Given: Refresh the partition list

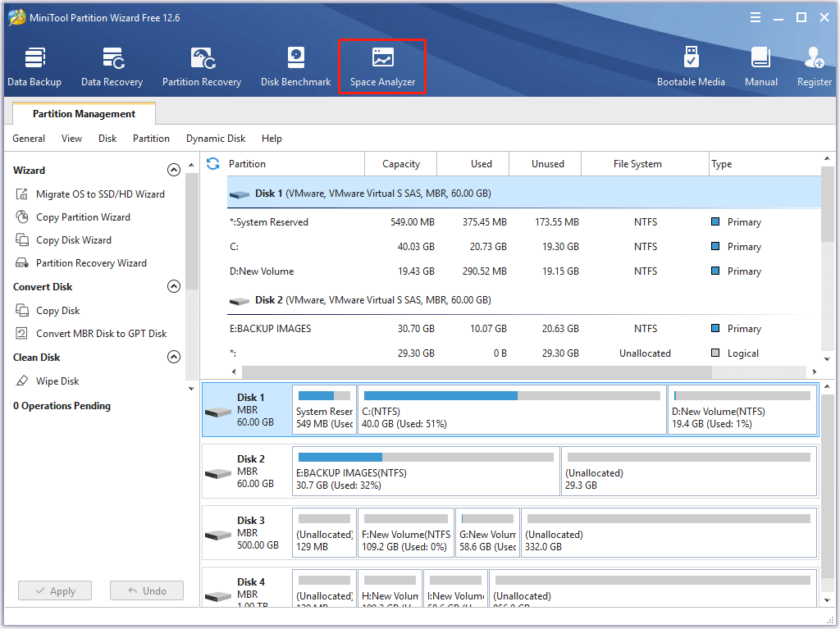Looking at the screenshot, I should pyautogui.click(x=213, y=164).
